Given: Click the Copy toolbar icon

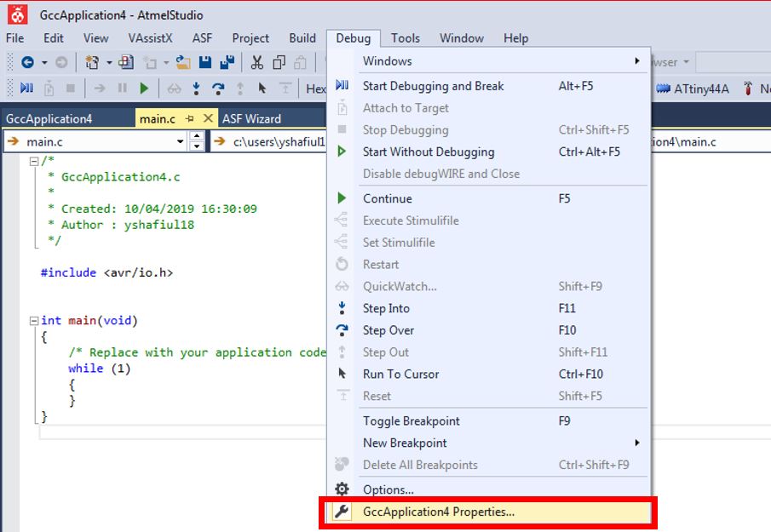Looking at the screenshot, I should pos(279,62).
